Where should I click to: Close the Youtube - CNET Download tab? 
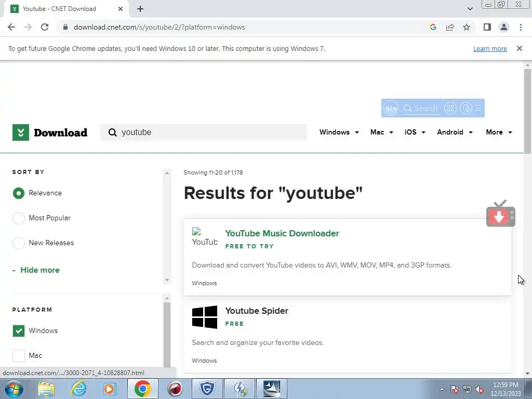pos(121,9)
